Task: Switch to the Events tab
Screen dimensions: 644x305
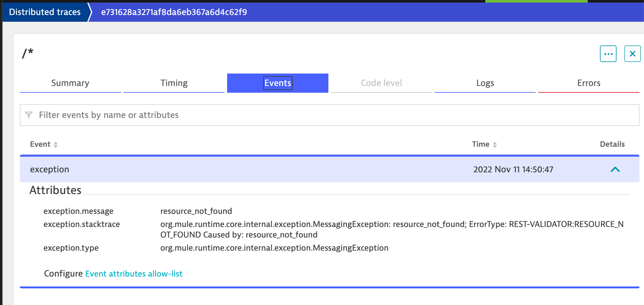Action: (x=277, y=83)
